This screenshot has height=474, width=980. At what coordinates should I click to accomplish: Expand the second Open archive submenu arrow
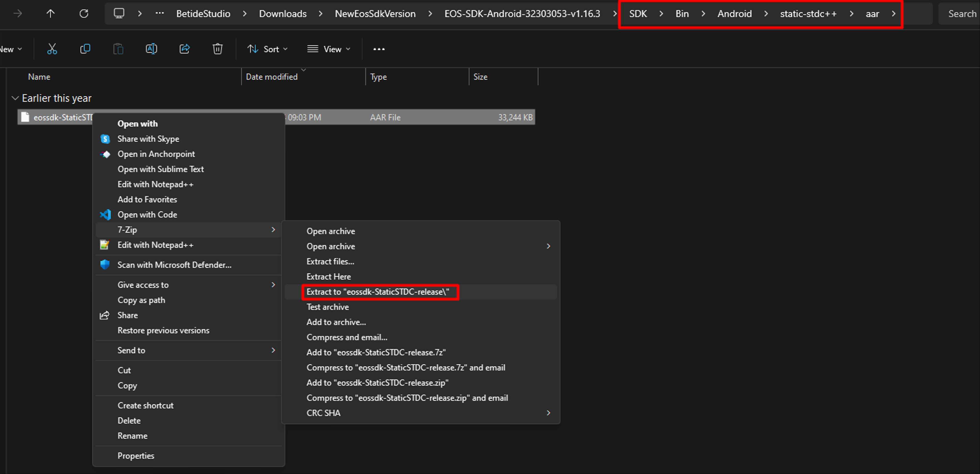click(548, 246)
